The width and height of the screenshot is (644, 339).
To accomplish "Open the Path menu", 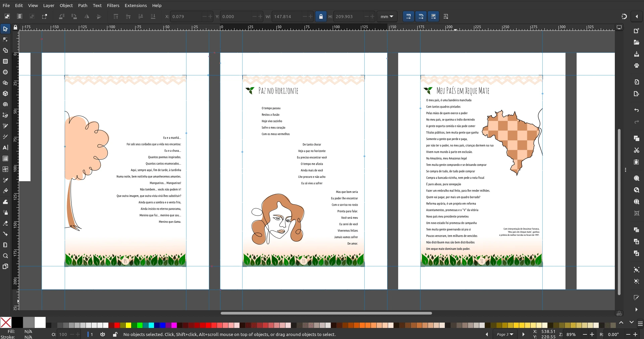I will (x=83, y=5).
